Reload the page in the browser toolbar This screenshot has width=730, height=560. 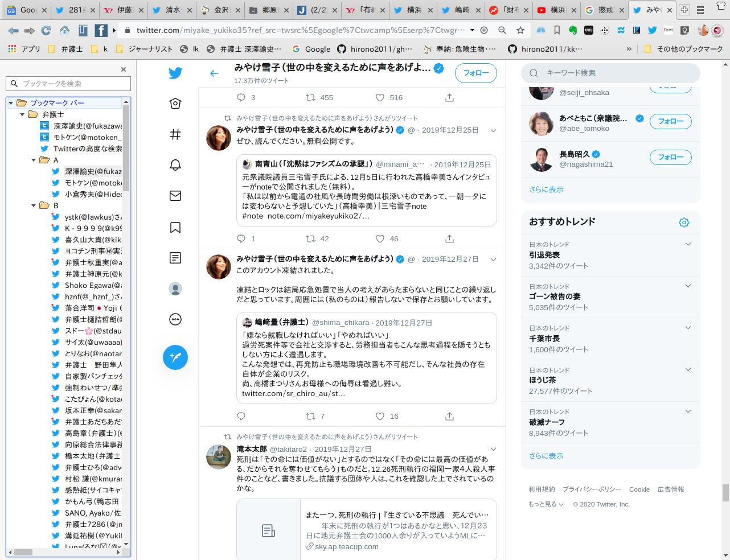tap(46, 30)
